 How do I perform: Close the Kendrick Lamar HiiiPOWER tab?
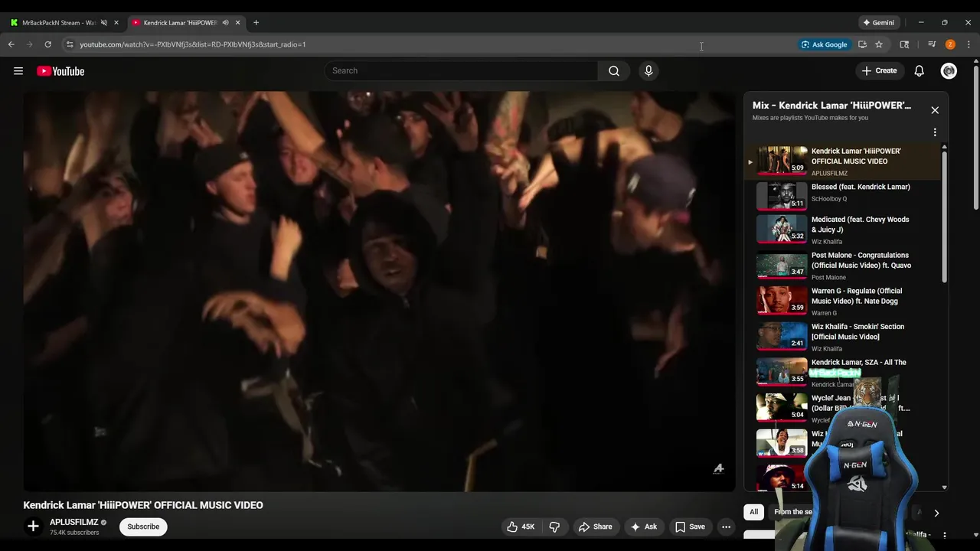coord(237,23)
